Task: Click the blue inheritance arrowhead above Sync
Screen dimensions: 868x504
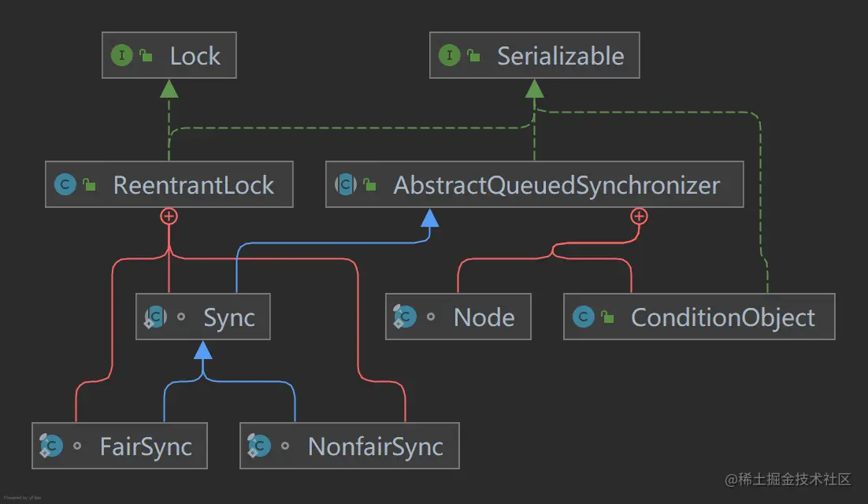Action: [203, 348]
